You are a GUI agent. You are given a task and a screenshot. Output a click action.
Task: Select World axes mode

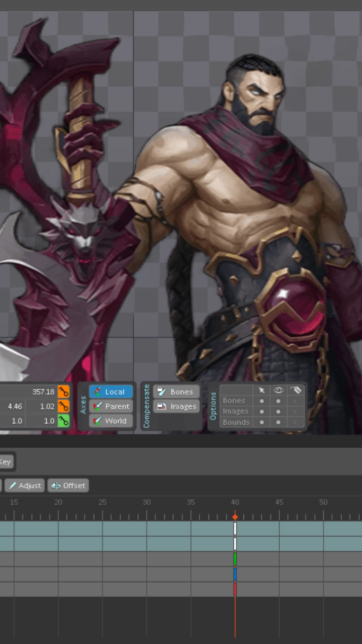coord(111,421)
